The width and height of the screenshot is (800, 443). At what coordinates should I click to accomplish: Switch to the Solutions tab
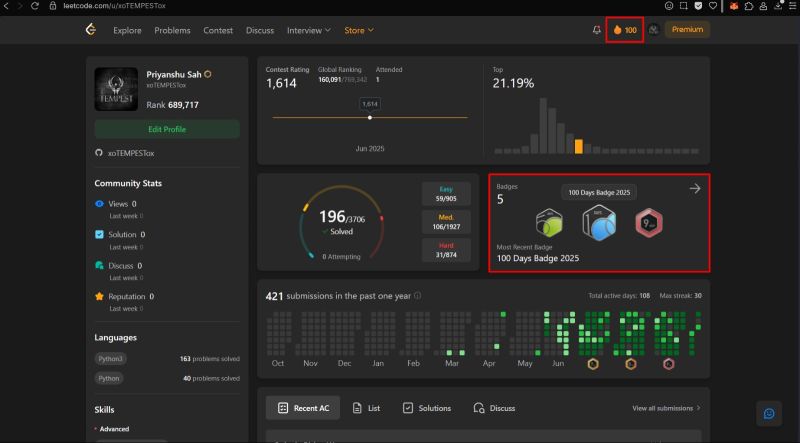click(427, 408)
